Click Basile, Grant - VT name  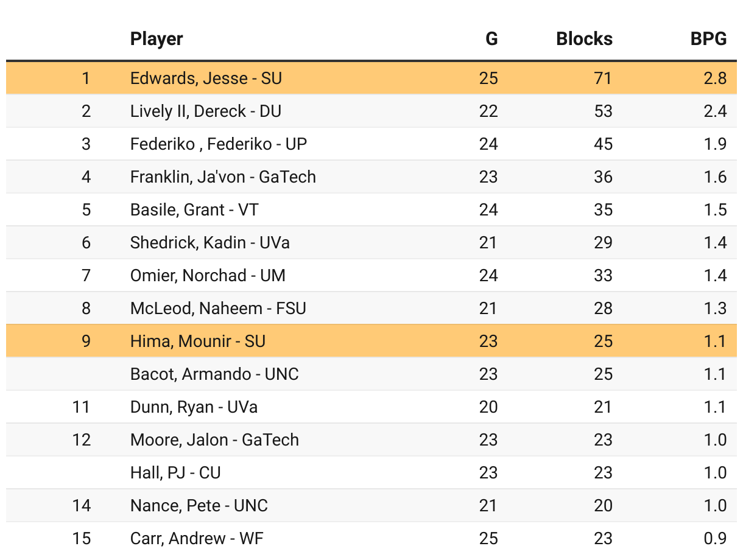pyautogui.click(x=194, y=209)
